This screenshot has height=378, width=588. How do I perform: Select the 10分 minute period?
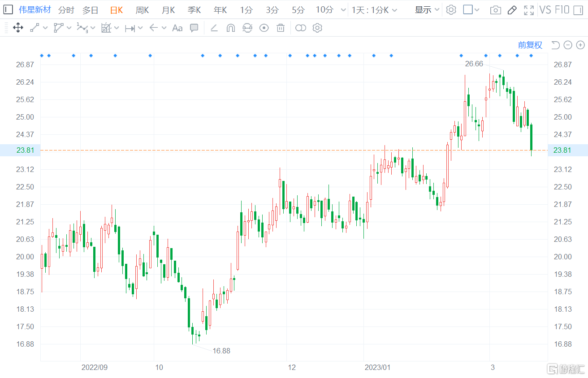tap(324, 10)
